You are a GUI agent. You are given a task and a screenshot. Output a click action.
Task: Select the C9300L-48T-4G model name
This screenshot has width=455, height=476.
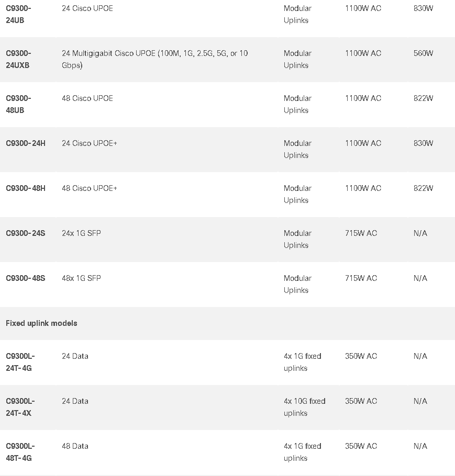[20, 452]
